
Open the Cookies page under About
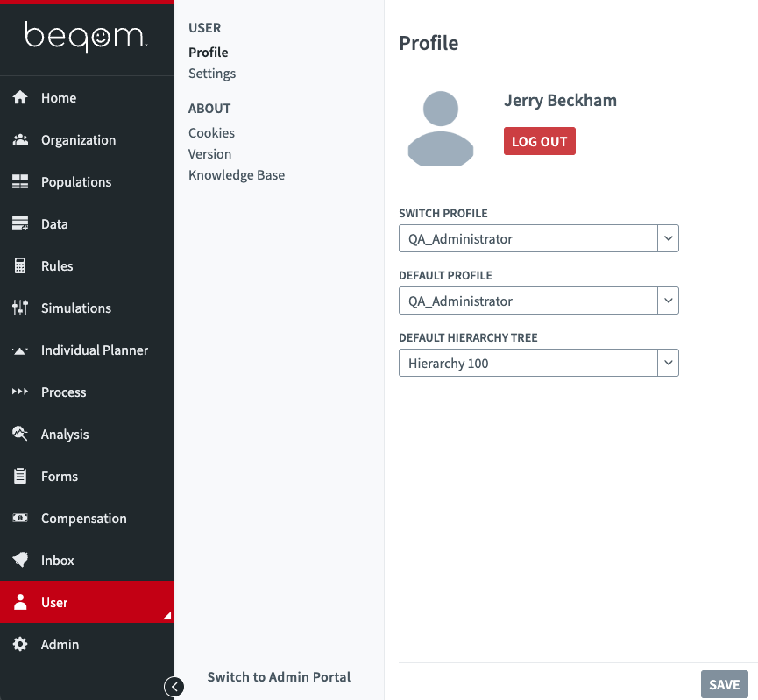pos(211,133)
